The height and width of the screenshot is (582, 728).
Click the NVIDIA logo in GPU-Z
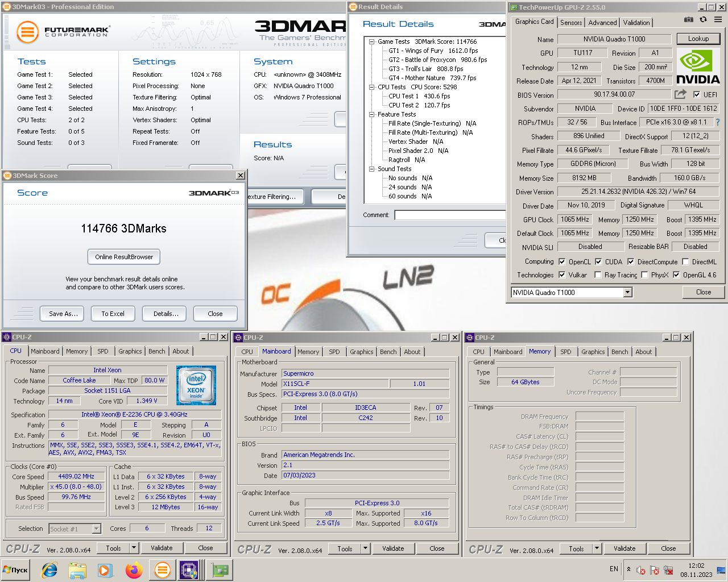pyautogui.click(x=698, y=68)
